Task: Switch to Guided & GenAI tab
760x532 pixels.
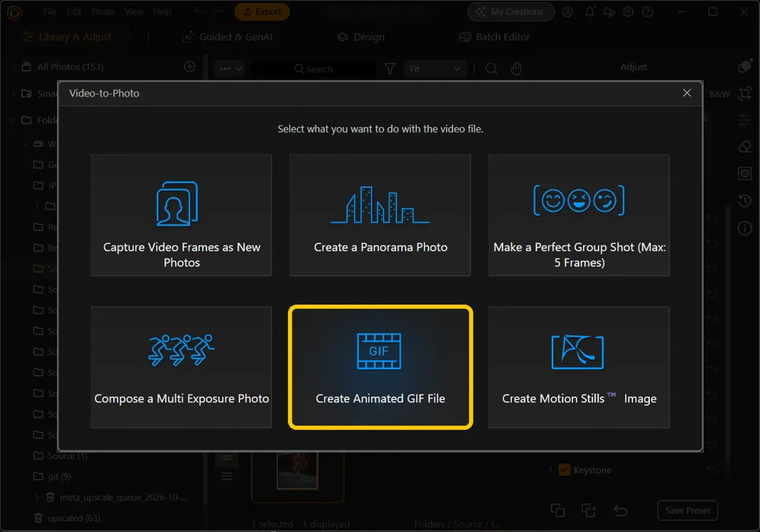Action: (226, 36)
